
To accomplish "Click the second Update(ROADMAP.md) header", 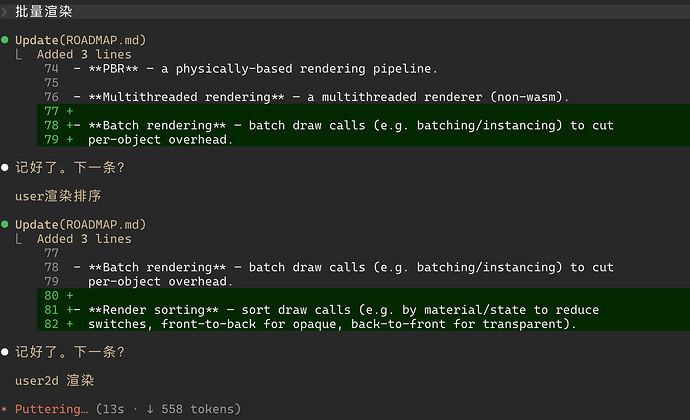I will (x=81, y=225).
